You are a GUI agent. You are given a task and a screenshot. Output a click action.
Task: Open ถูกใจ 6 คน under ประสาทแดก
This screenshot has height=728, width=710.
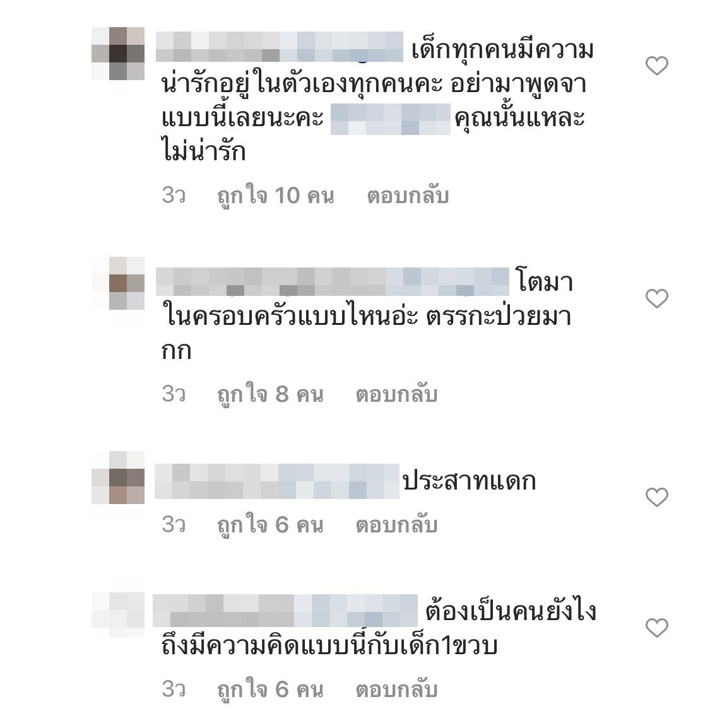click(x=269, y=525)
